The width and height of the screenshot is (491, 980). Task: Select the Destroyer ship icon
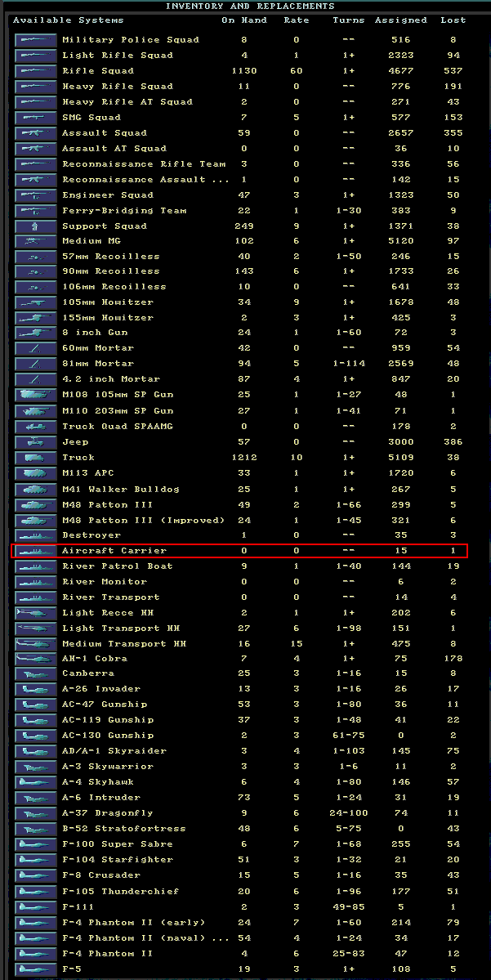[36, 535]
